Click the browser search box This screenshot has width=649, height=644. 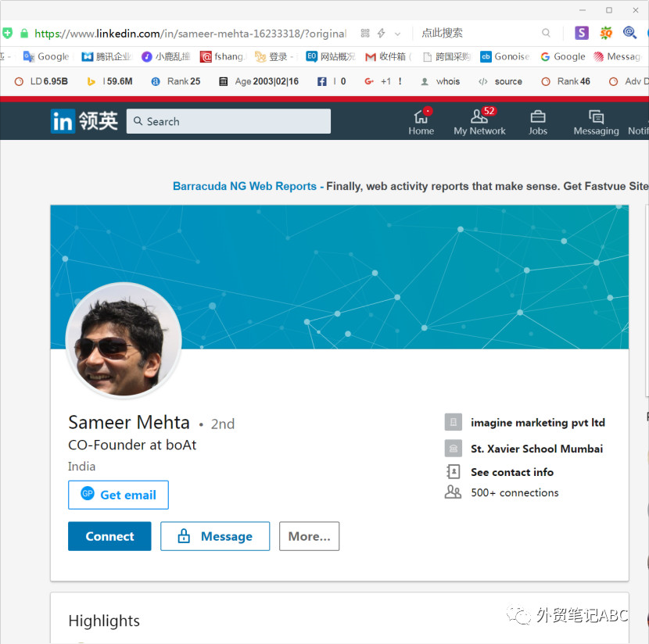coord(485,33)
